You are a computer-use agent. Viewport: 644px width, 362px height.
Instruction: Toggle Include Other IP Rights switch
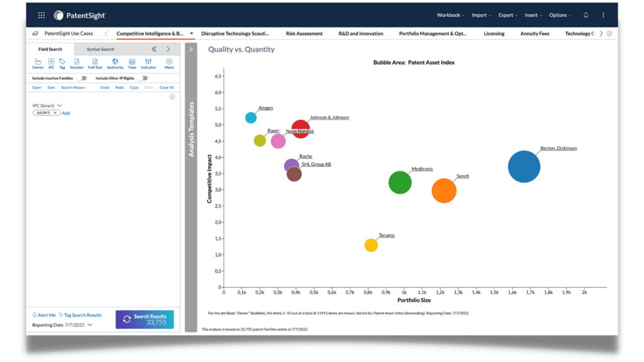145,78
